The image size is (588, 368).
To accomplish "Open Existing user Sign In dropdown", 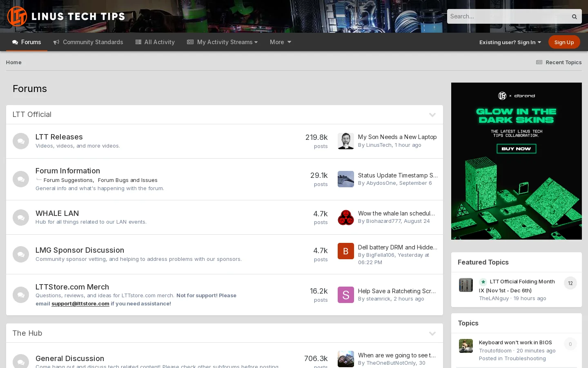I will pos(510,42).
